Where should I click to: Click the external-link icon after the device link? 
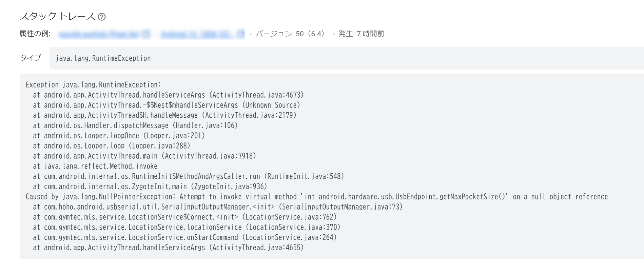click(146, 34)
